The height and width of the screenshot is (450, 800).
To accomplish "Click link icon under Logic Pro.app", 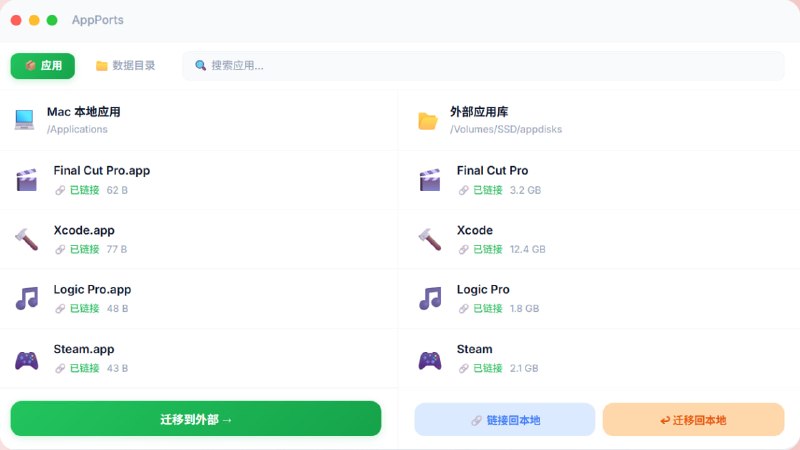I will pos(60,309).
